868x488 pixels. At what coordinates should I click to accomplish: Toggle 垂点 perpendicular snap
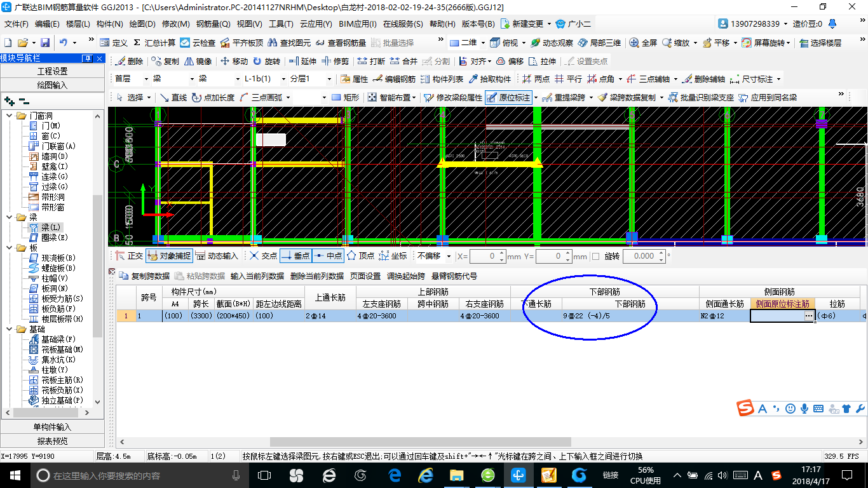(x=295, y=255)
